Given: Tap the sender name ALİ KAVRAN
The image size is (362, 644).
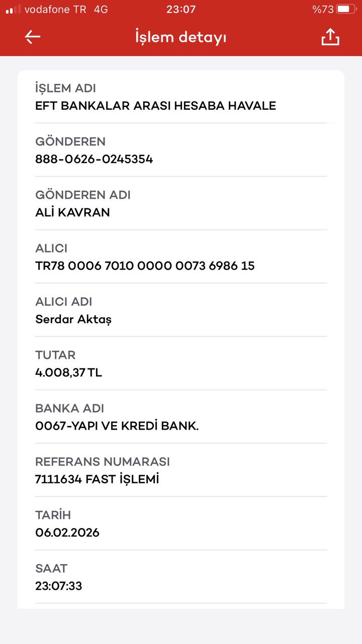Looking at the screenshot, I should click(x=72, y=212).
